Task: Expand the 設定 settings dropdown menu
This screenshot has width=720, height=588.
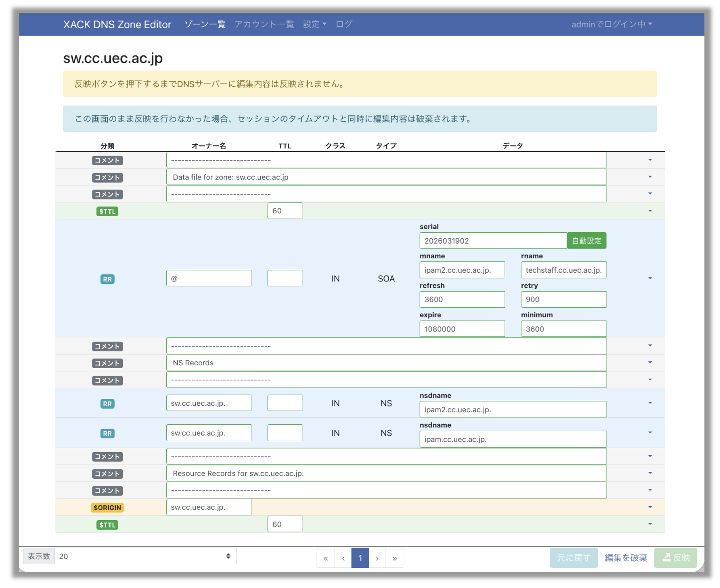Action: pos(314,24)
